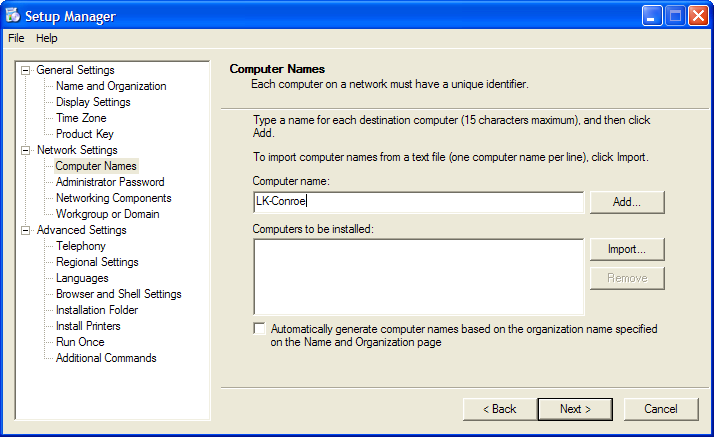
Task: Select Languages in the tree
Action: point(82,278)
